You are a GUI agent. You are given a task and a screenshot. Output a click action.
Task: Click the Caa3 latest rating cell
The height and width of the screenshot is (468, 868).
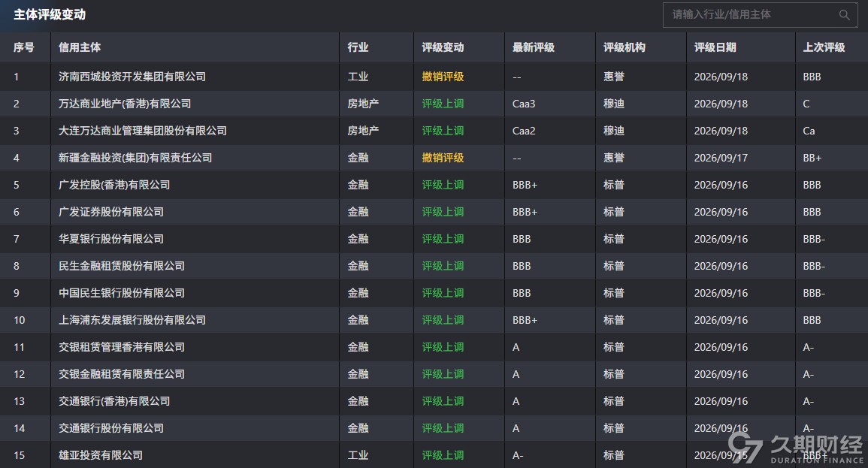[524, 104]
